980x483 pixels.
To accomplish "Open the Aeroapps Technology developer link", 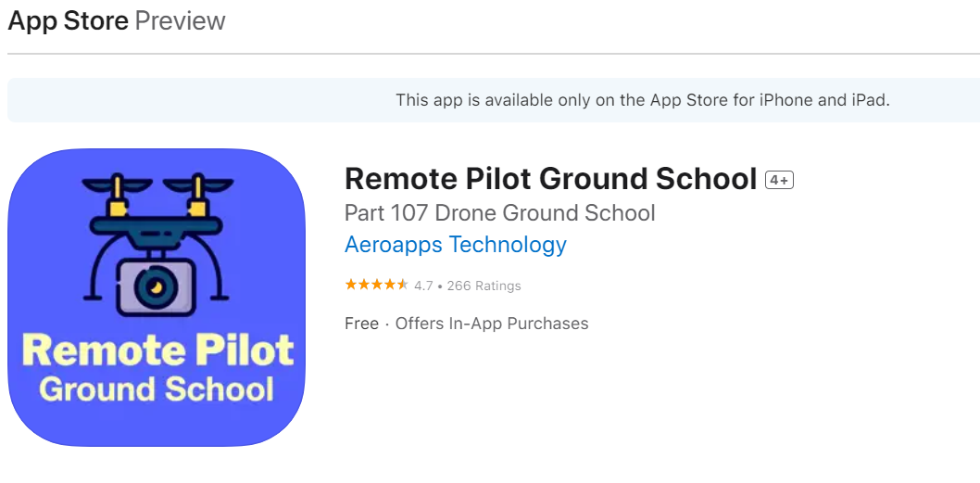I will click(455, 245).
